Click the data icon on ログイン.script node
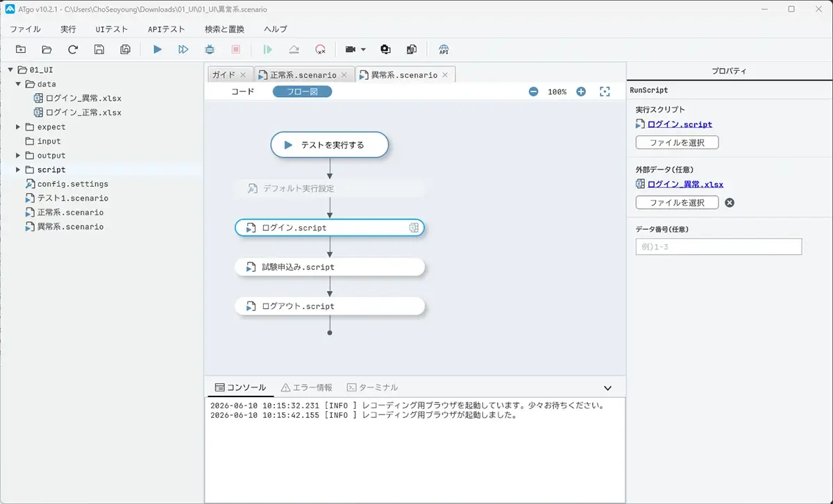This screenshot has width=833, height=504. 414,228
